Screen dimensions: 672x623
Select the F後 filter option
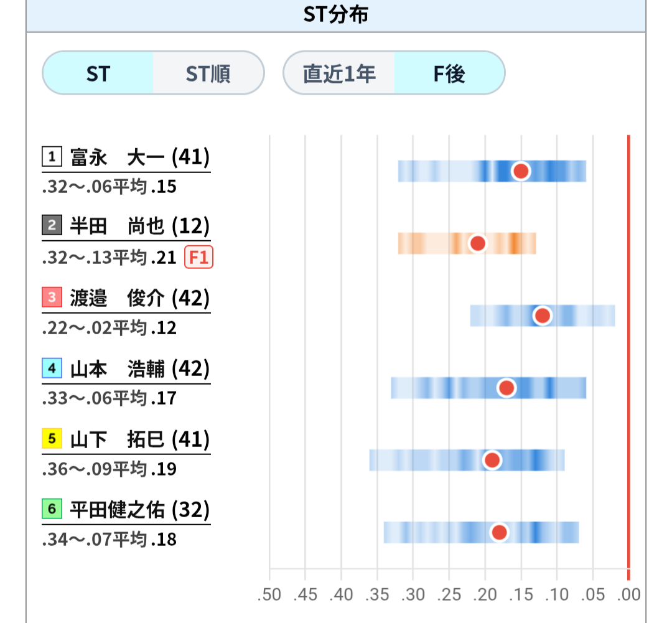coord(449,73)
